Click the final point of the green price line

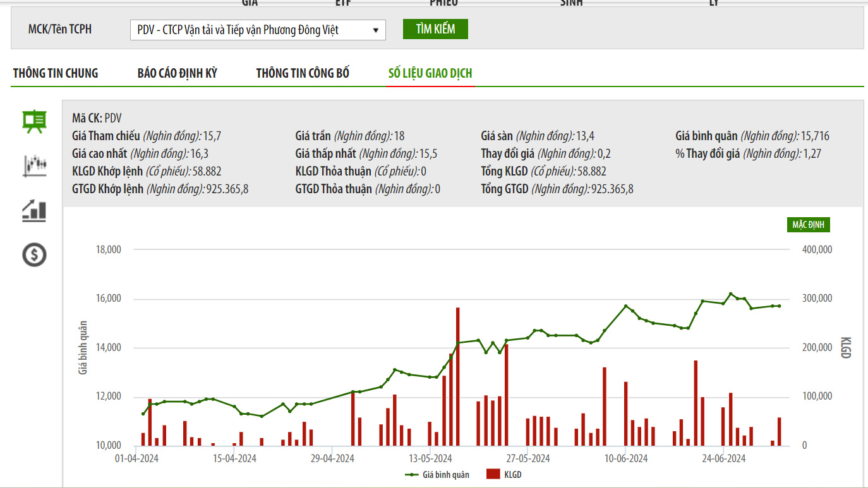tap(779, 306)
